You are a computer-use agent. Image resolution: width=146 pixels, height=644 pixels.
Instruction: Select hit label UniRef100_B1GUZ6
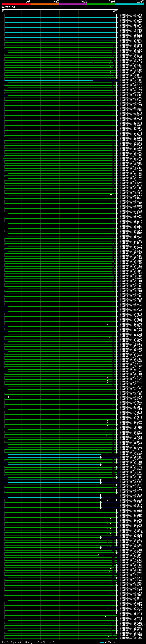coord(131,499)
